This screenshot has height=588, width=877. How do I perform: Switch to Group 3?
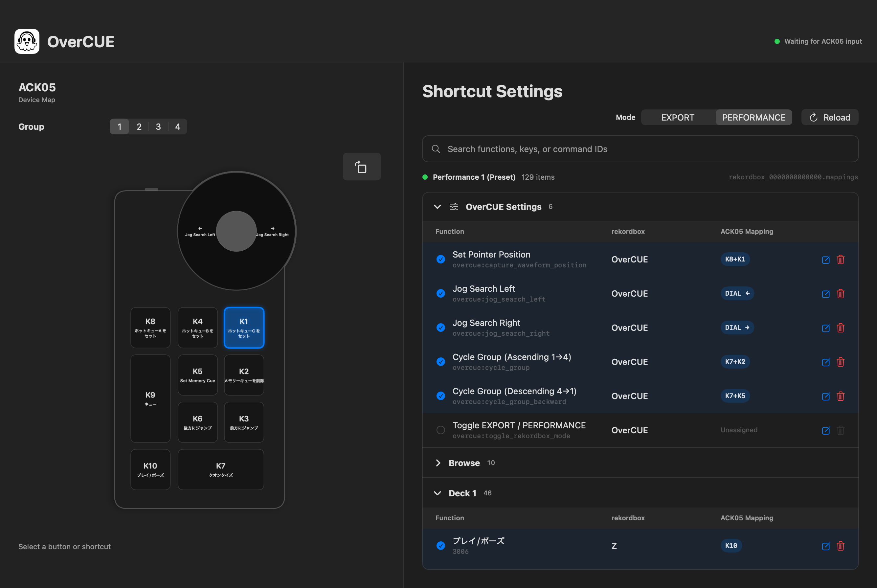(158, 127)
